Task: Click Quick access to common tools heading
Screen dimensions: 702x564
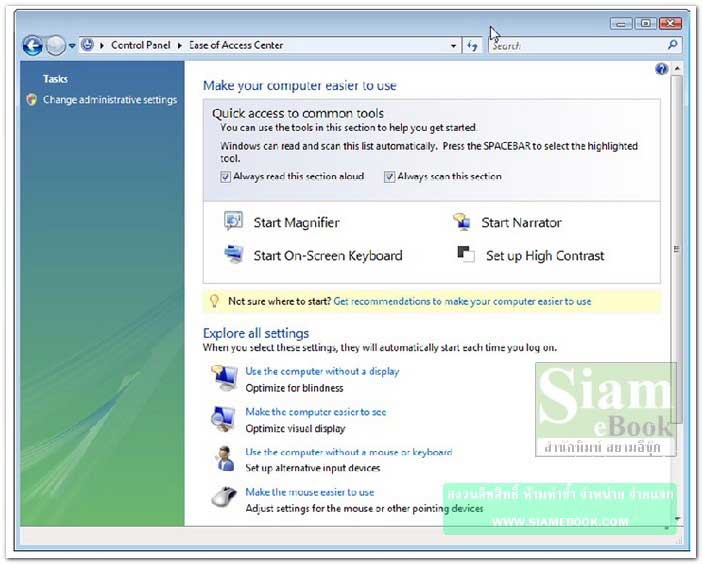Action: tap(298, 113)
